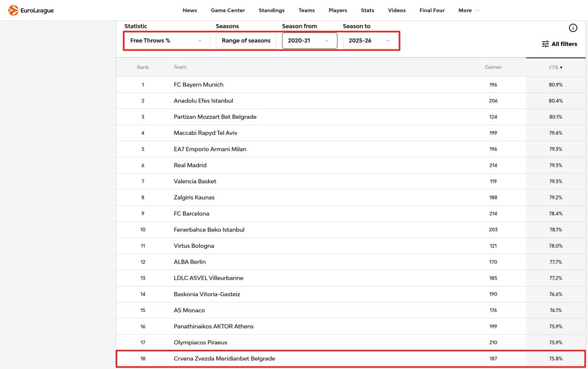The height and width of the screenshot is (369, 588).
Task: Open Crvena Zvezda Meridianbet Belgrade
Action: 224,359
